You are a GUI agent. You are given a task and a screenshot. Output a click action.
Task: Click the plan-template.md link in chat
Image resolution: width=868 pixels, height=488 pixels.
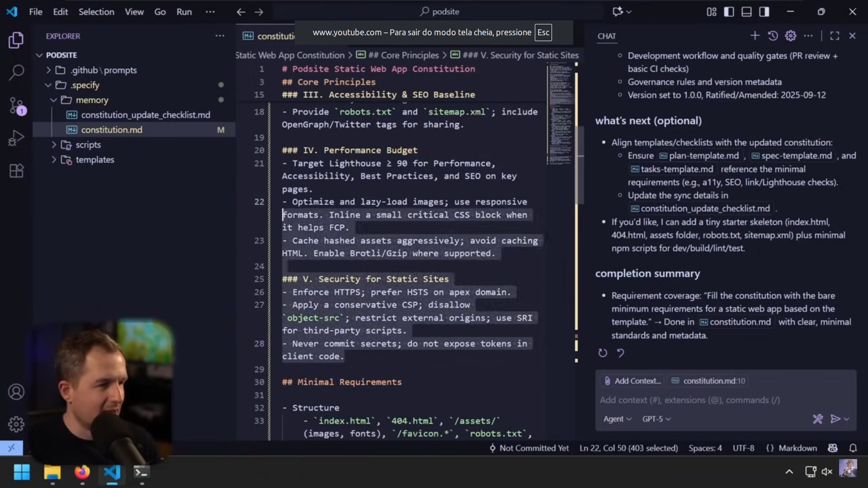point(699,155)
